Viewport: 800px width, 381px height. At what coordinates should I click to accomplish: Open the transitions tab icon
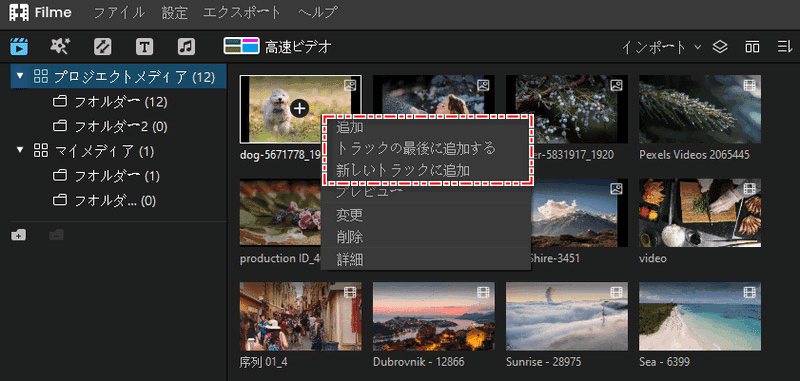(103, 47)
